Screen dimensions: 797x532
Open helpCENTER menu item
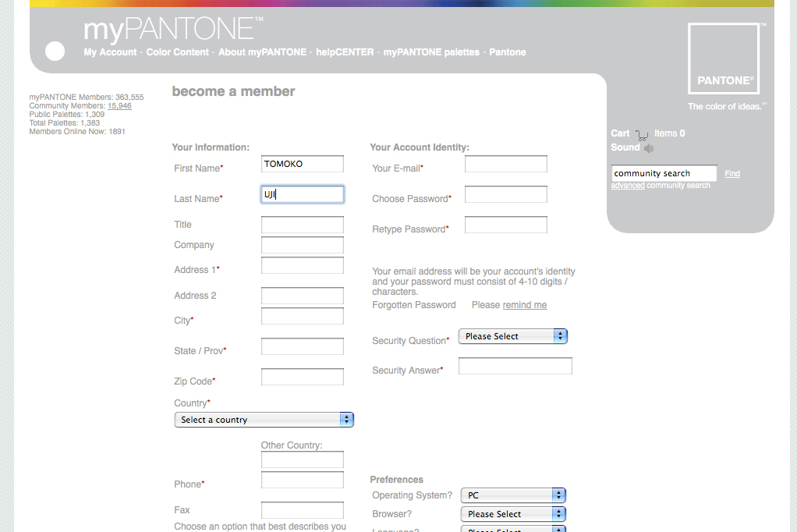click(345, 52)
